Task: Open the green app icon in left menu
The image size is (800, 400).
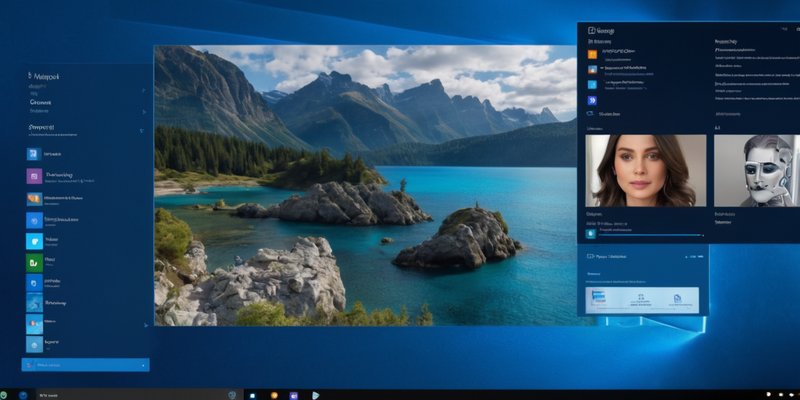Action: pos(34,263)
